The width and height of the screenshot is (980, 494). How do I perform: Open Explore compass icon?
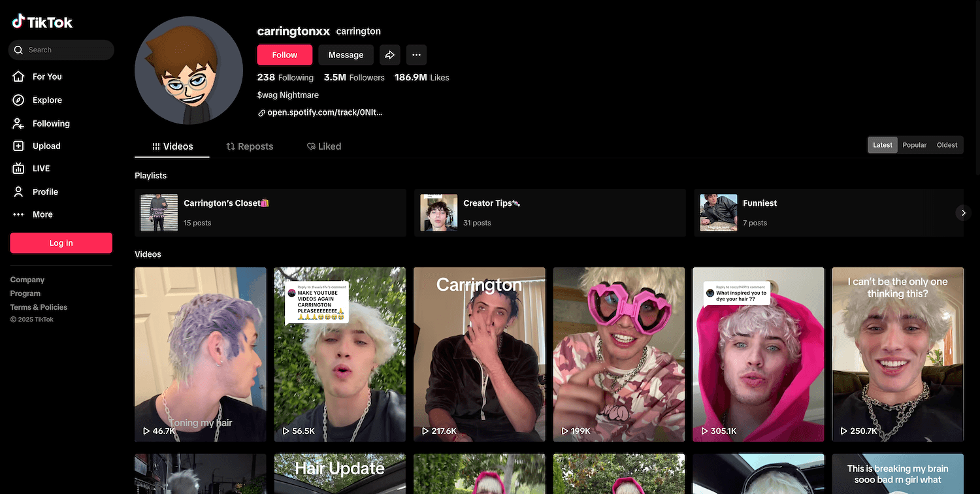point(19,100)
